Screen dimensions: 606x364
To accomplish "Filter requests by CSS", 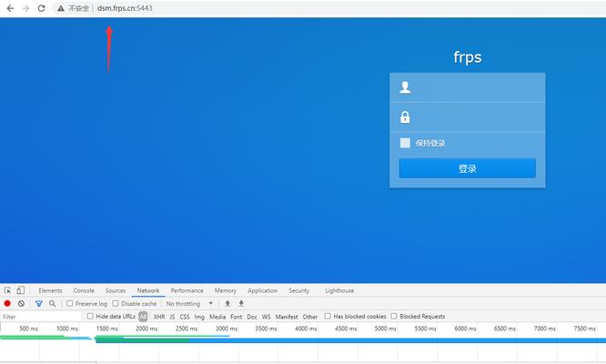I will click(x=185, y=317).
